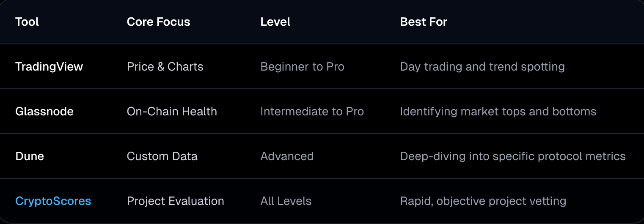Click Identifying market tops and bottoms text
The image size is (644, 224).
[x=498, y=111]
